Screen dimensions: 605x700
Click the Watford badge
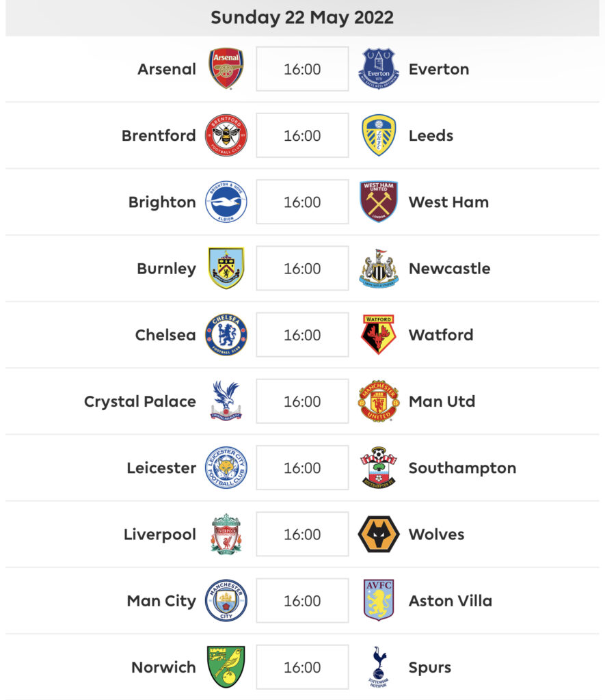tap(379, 335)
